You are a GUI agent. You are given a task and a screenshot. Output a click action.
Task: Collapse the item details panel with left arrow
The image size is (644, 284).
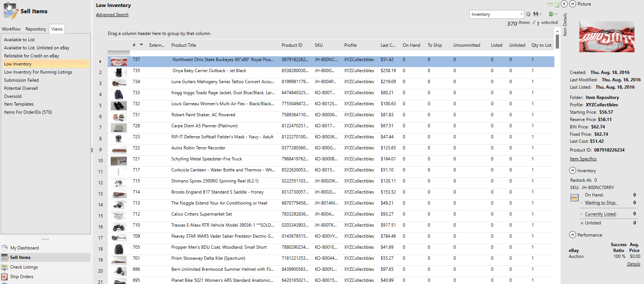564,4
